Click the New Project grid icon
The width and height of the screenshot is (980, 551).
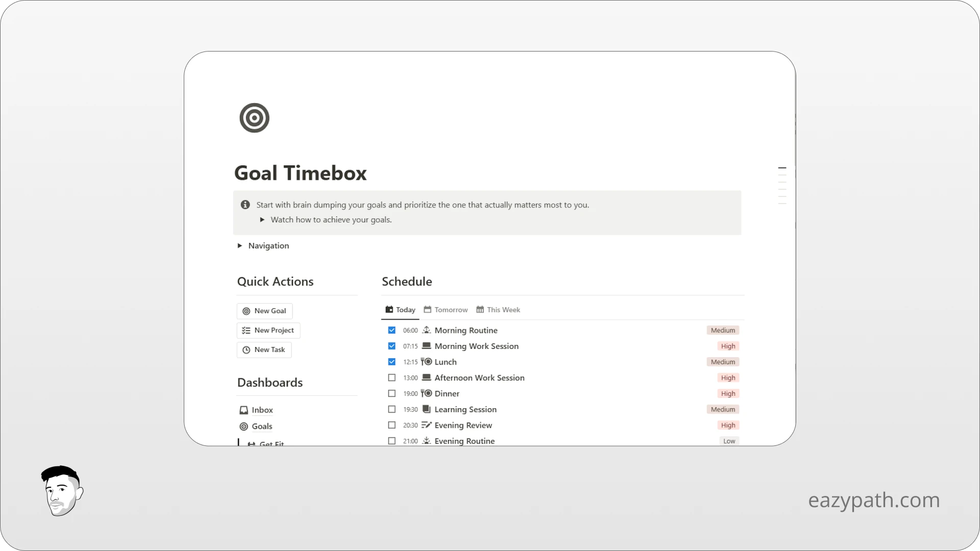click(246, 330)
